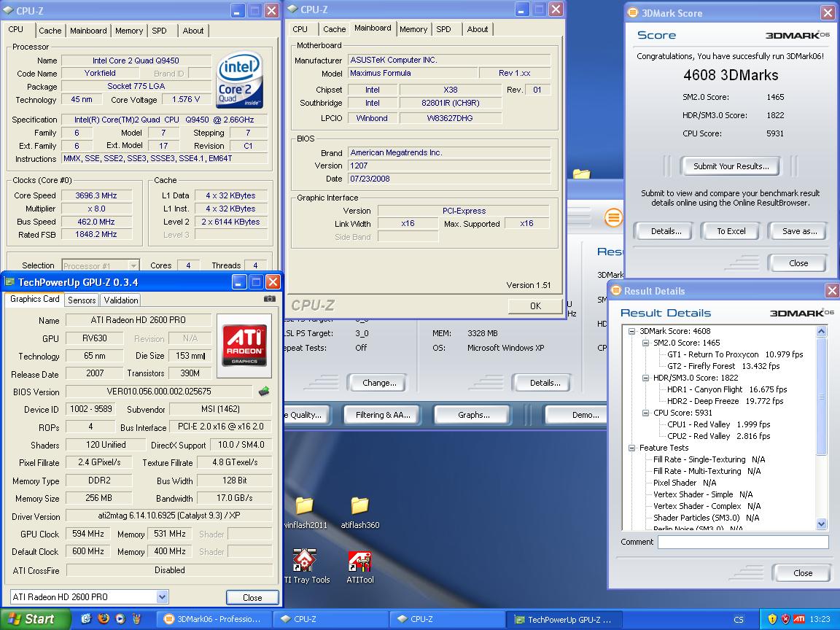Viewport: 840px width, 630px height.
Task: Click Close button in GPU-Z window
Action: (252, 597)
